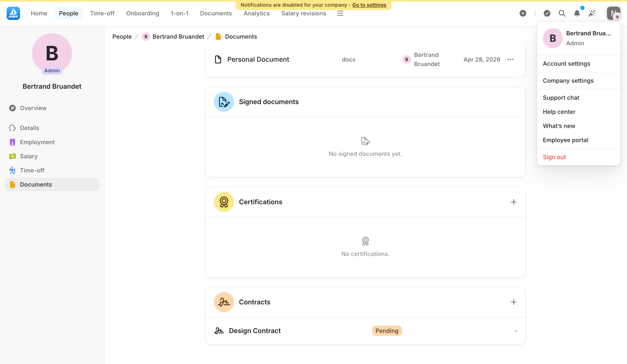Image resolution: width=627 pixels, height=364 pixels.
Task: Select What's new in user menu
Action: [x=578, y=126]
